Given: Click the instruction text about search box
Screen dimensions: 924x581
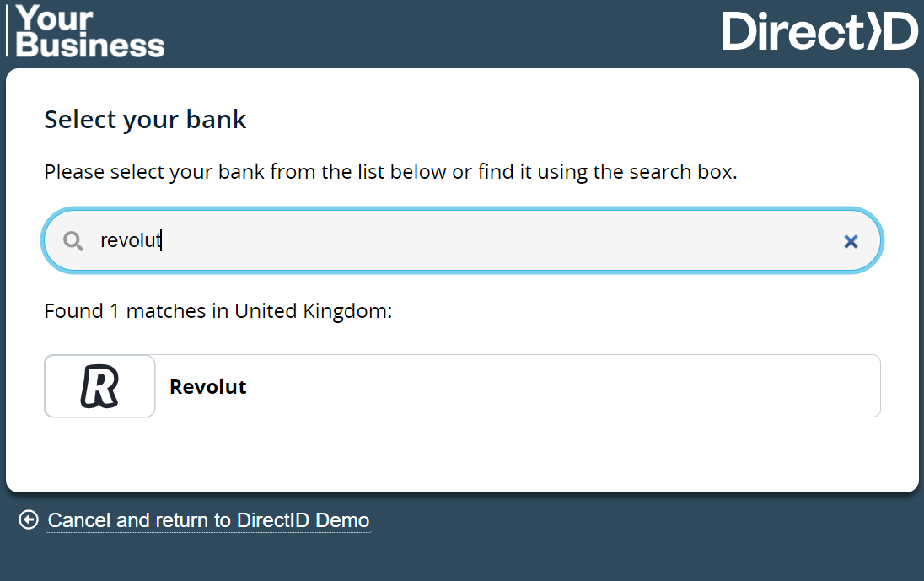Looking at the screenshot, I should (x=390, y=172).
